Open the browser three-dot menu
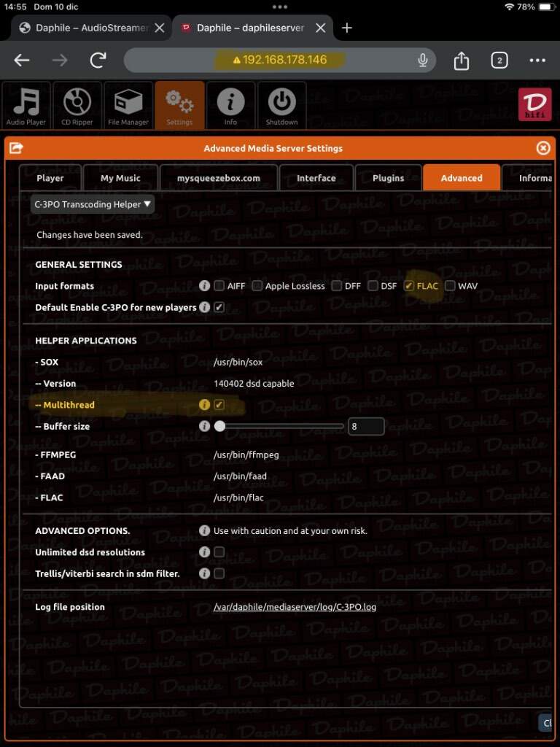The width and height of the screenshot is (560, 747). pyautogui.click(x=537, y=60)
